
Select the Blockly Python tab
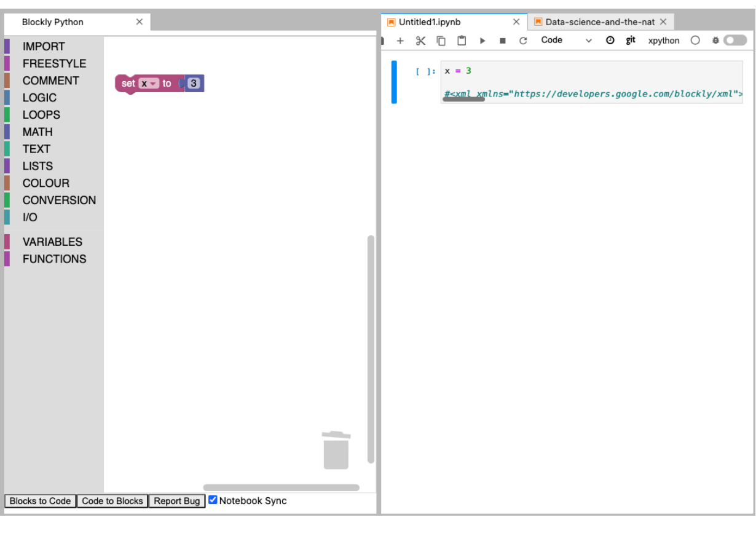(x=77, y=22)
